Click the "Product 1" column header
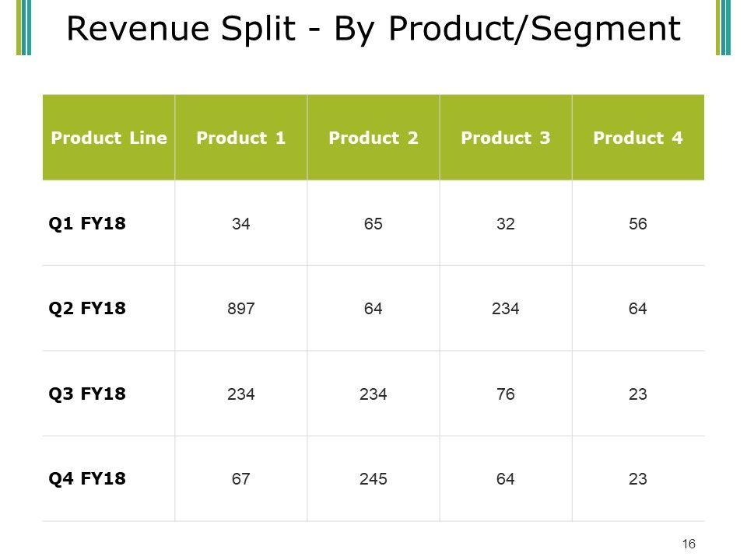747x560 pixels. point(241,138)
